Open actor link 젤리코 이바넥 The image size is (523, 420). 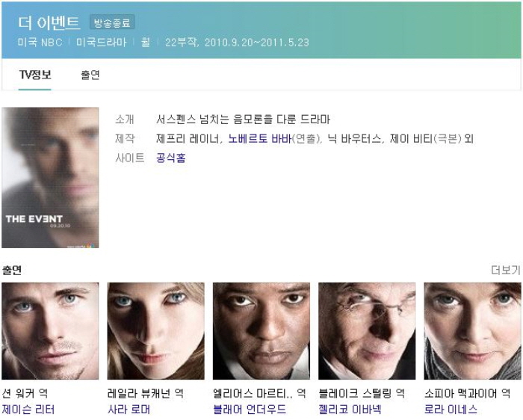tap(350, 410)
